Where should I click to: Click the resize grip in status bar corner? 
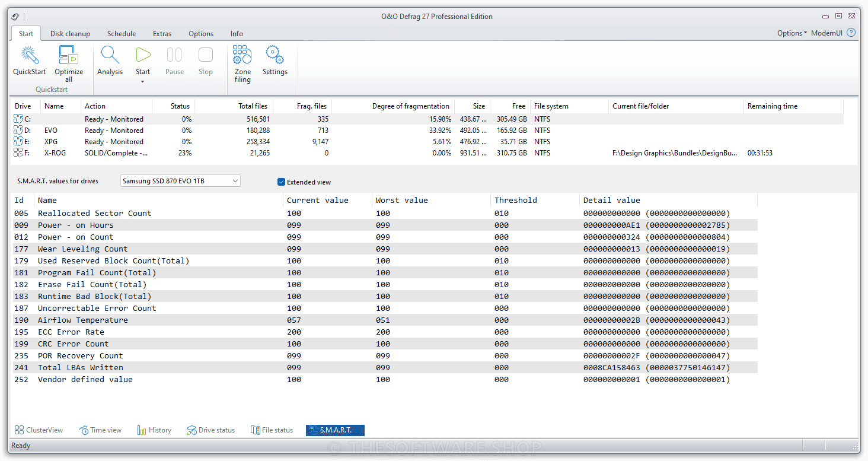click(x=855, y=446)
